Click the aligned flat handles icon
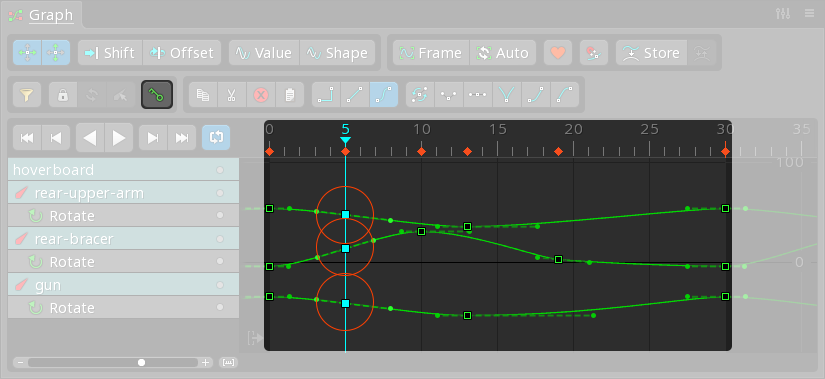This screenshot has height=379, width=825. pos(478,95)
